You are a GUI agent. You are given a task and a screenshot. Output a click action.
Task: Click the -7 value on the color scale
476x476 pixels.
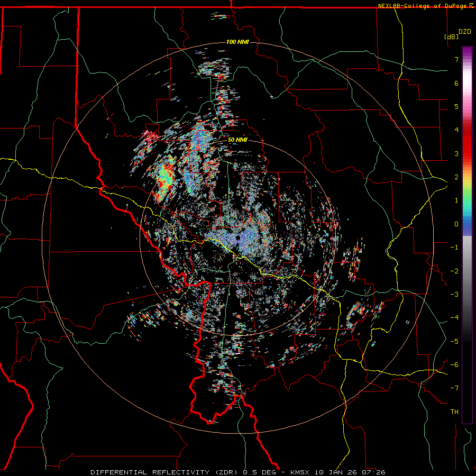click(x=454, y=388)
